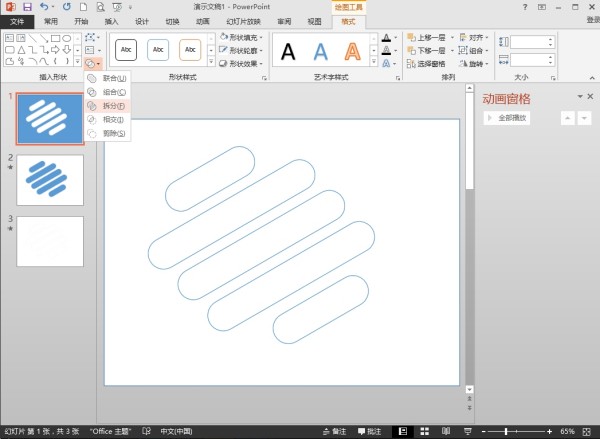Click 全部播放 (Play All) in animation pane
600x439 pixels.
(x=510, y=118)
